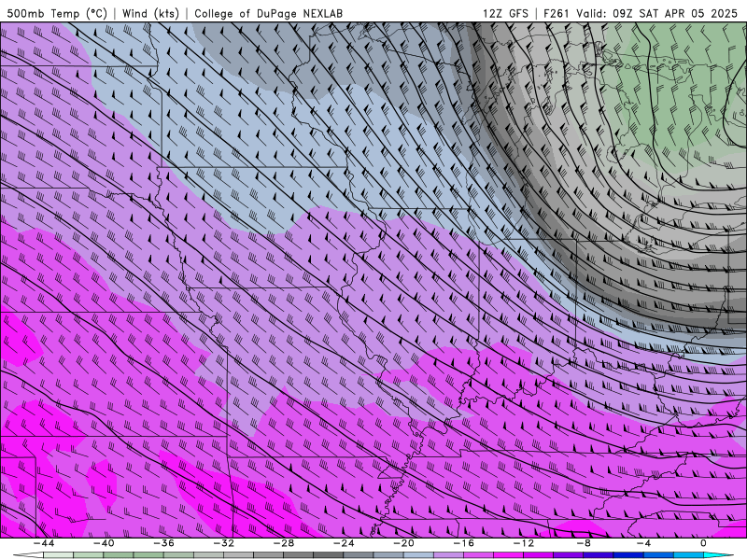Image resolution: width=747 pixels, height=560 pixels.
Task: Click the "Wind (kts)" header label
Action: tap(150, 13)
